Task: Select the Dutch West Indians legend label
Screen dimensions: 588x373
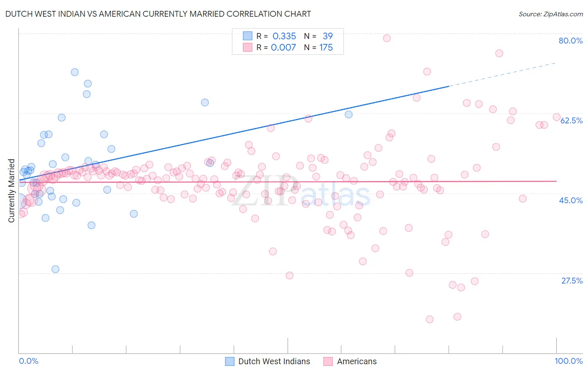Action: pos(274,361)
